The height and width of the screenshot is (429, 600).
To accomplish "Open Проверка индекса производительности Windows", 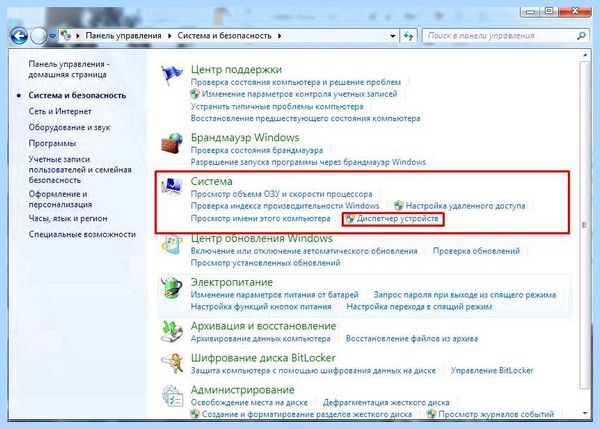I will pyautogui.click(x=285, y=206).
